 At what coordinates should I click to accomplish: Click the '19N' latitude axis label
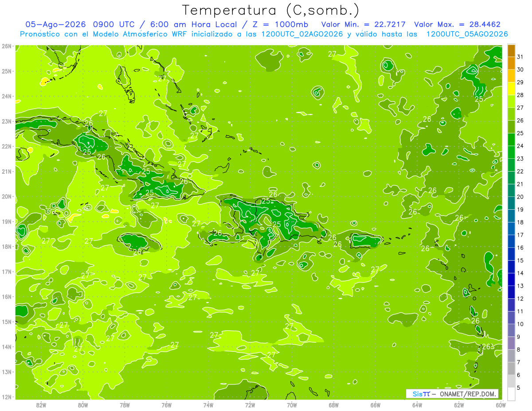click(7, 221)
